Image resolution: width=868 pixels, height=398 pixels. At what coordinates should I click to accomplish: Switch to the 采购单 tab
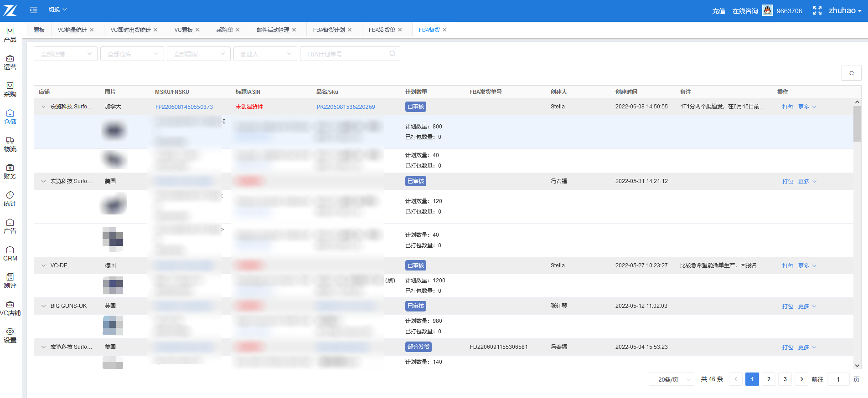224,30
